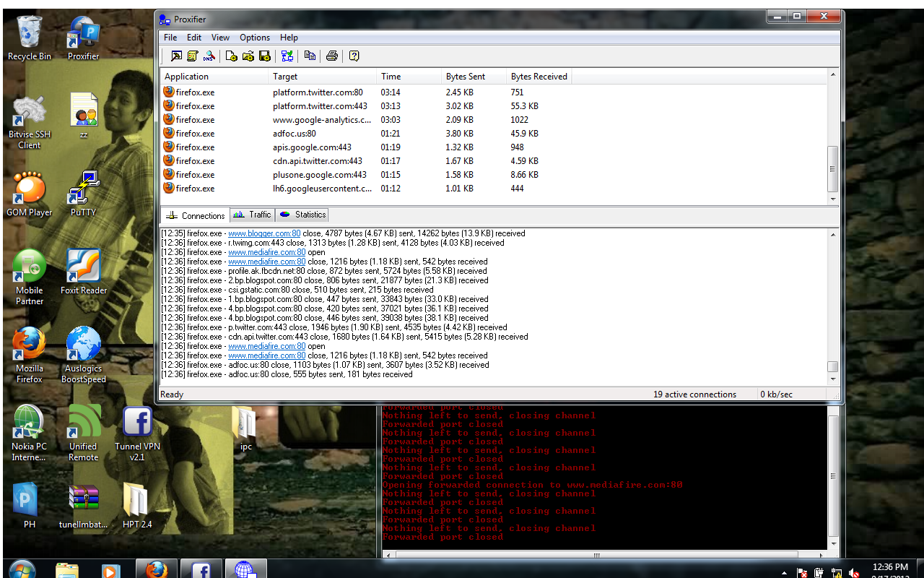Select the platform.twitter.com:80 connection row
Viewport: 924px width, 578px height.
[x=494, y=92]
